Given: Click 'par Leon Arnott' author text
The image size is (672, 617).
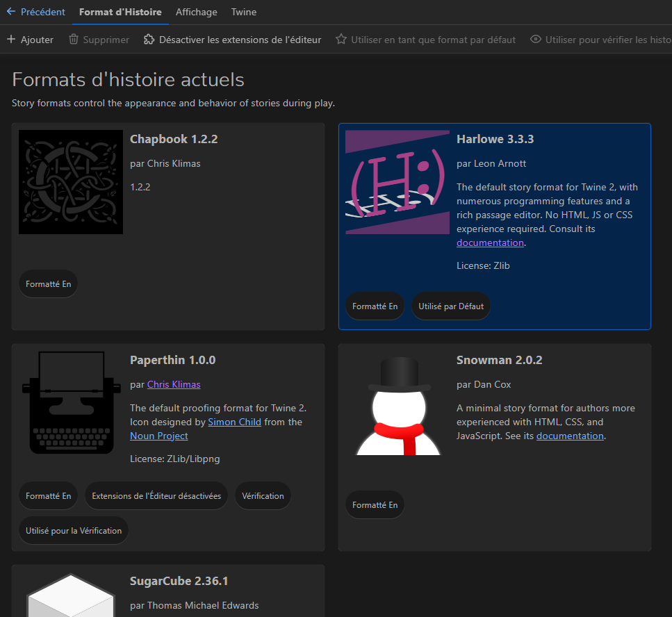Looking at the screenshot, I should (x=491, y=163).
